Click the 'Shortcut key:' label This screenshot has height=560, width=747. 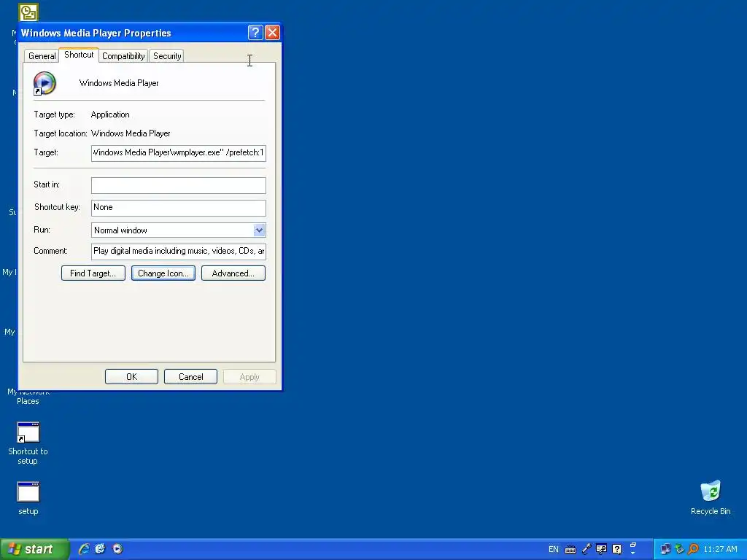pos(57,207)
